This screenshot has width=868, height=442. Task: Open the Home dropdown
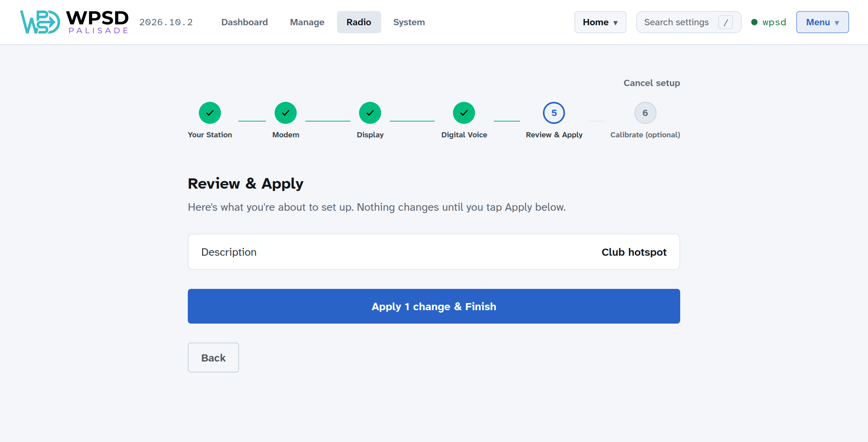pyautogui.click(x=600, y=22)
